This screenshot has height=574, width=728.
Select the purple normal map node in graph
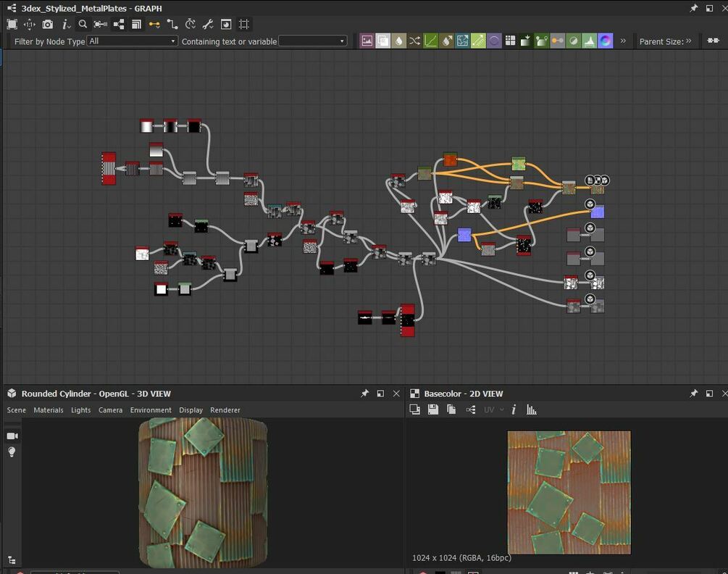(464, 235)
